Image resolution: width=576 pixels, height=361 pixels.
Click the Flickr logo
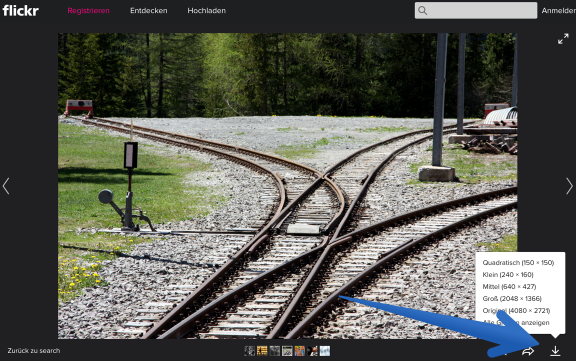21,11
